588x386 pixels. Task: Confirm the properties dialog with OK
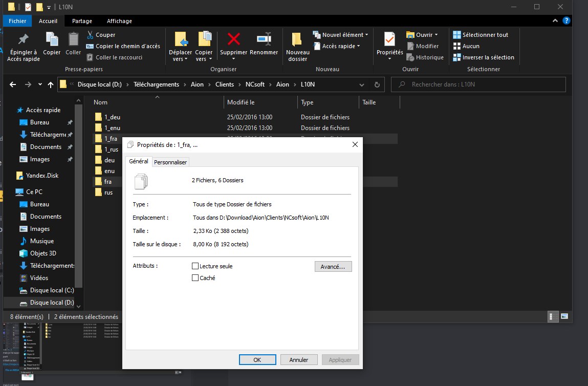[257, 360]
